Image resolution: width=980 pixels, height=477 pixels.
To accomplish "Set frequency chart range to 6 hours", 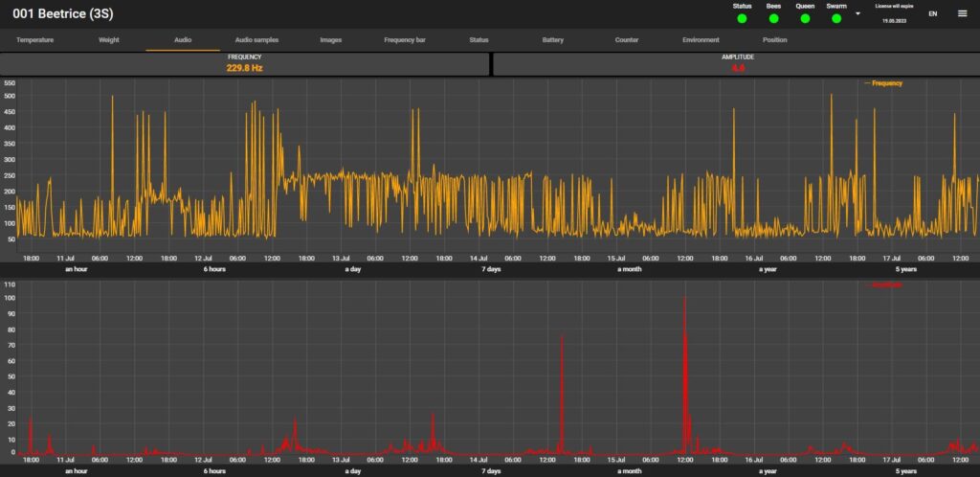I will [214, 269].
